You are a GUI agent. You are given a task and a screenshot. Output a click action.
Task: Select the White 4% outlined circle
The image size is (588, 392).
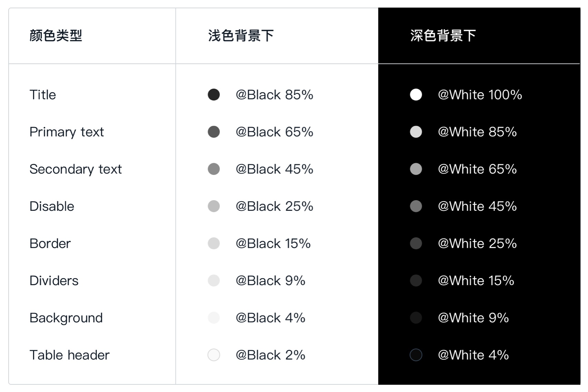416,355
